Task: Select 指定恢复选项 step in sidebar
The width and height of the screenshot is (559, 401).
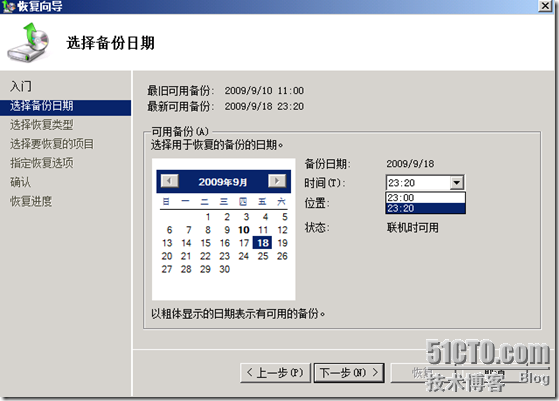Action: click(x=41, y=163)
